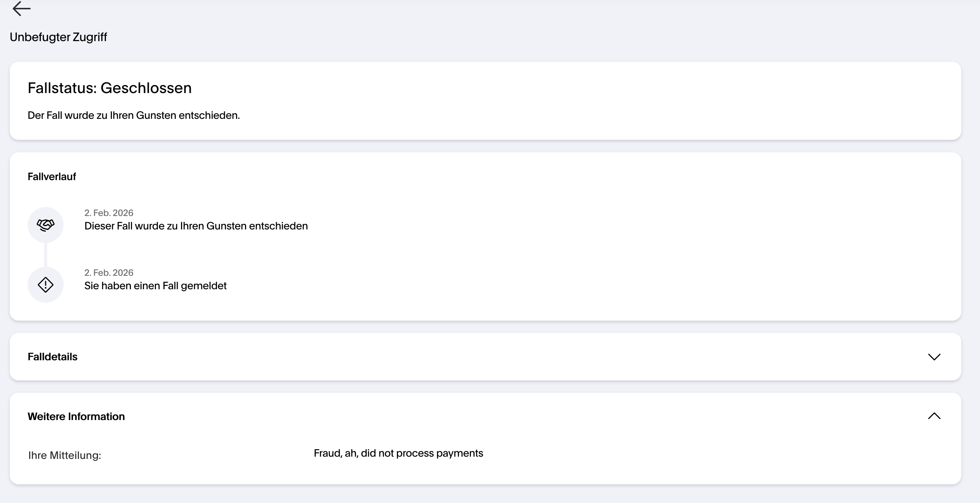Click the date above 'Dieser Fall wurde' entry
Image resolution: width=980 pixels, height=503 pixels.
click(109, 213)
